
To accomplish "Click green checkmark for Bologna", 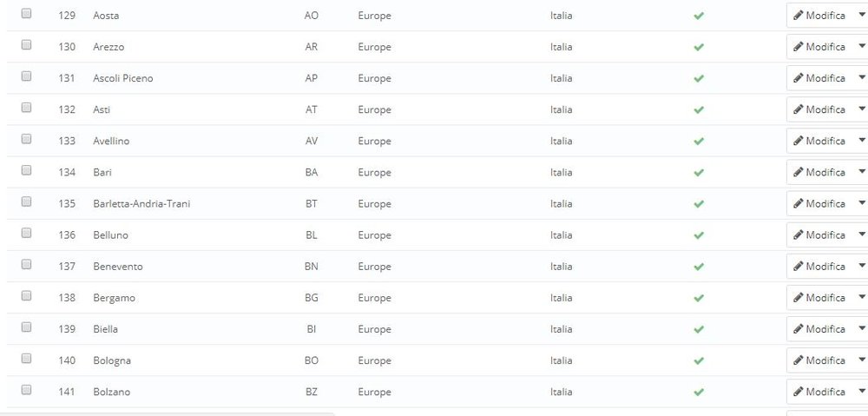I will pos(698,360).
